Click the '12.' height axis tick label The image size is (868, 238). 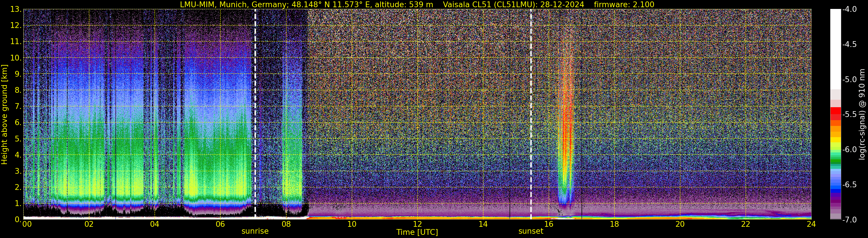tap(16, 26)
